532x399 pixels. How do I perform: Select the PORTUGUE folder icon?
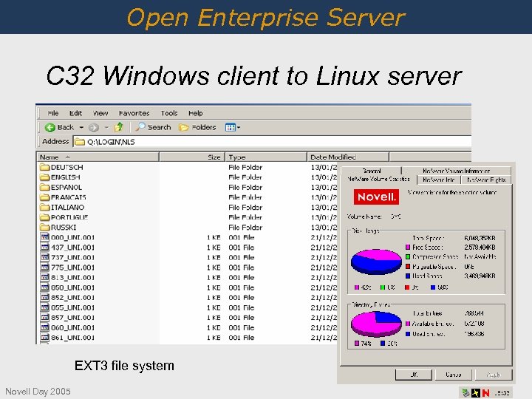[44, 217]
